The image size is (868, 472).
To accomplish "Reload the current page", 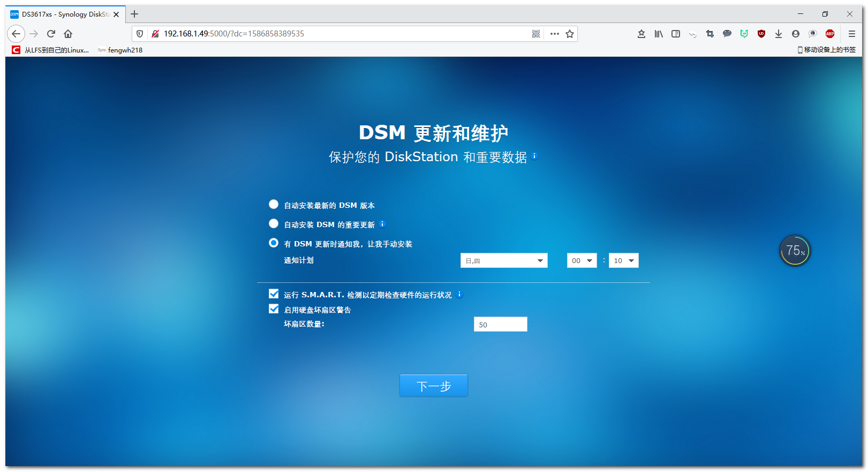I will pos(51,34).
